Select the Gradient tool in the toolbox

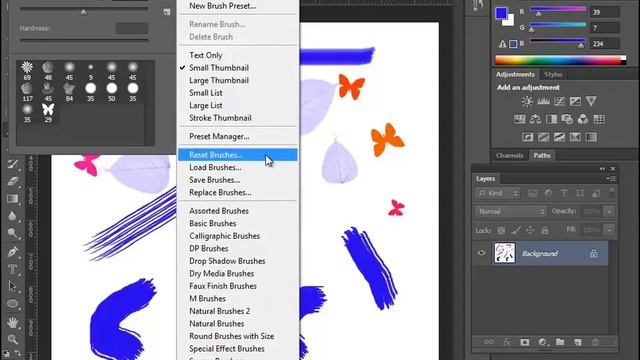click(x=13, y=199)
